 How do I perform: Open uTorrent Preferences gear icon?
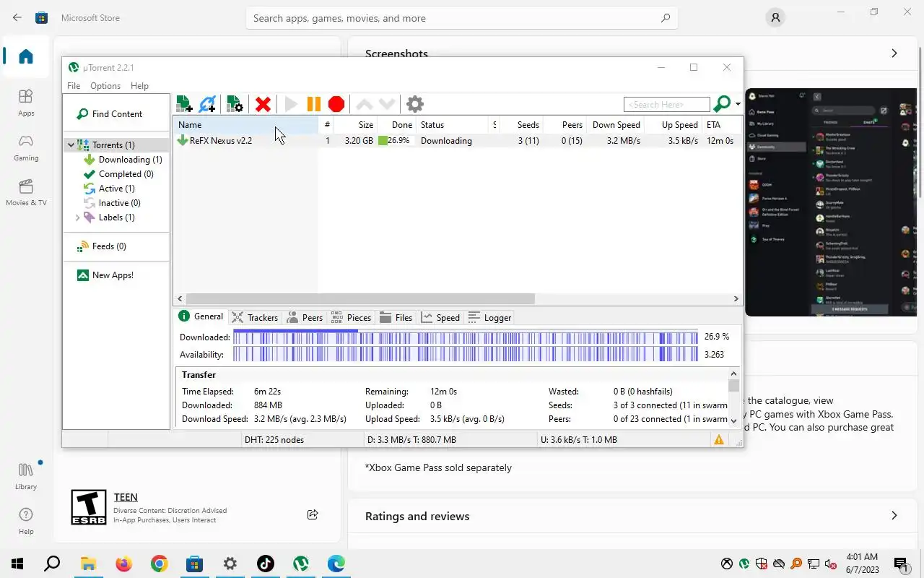(415, 104)
